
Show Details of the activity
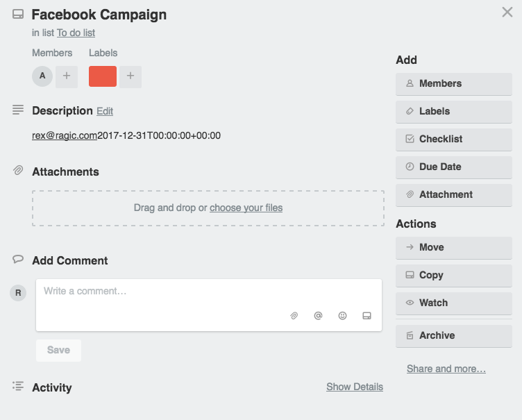pos(355,387)
